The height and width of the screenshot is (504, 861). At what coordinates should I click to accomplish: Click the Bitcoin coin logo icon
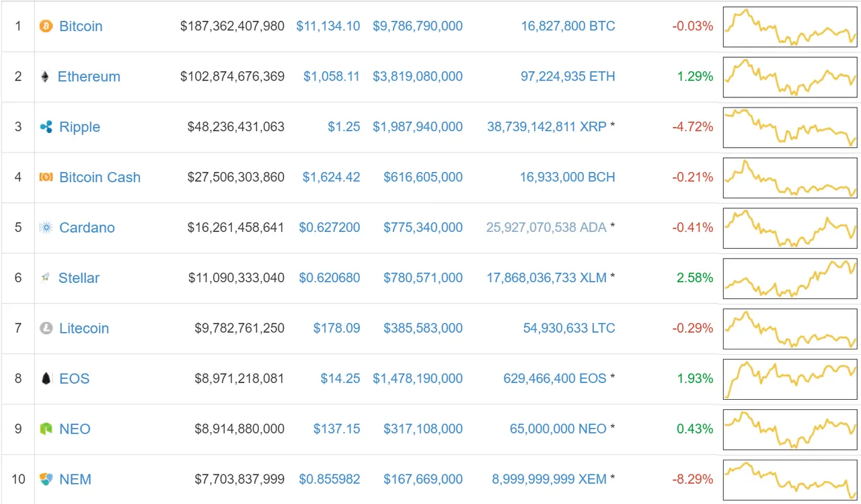click(x=46, y=27)
